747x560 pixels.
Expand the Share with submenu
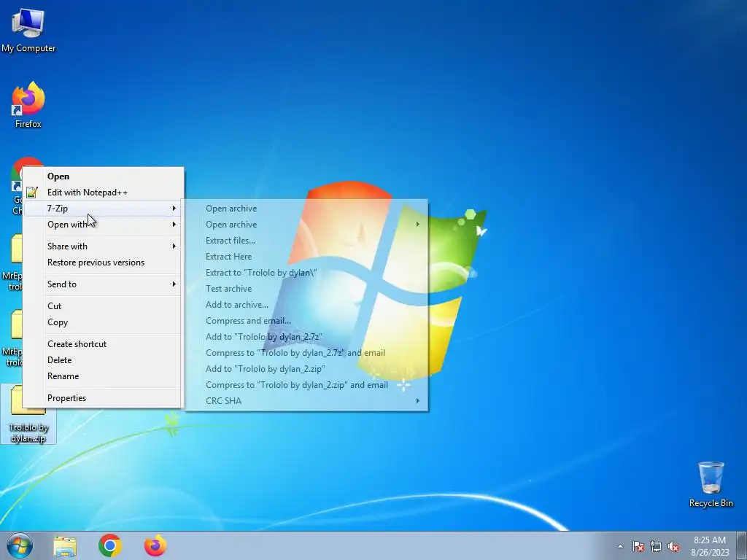(103, 246)
